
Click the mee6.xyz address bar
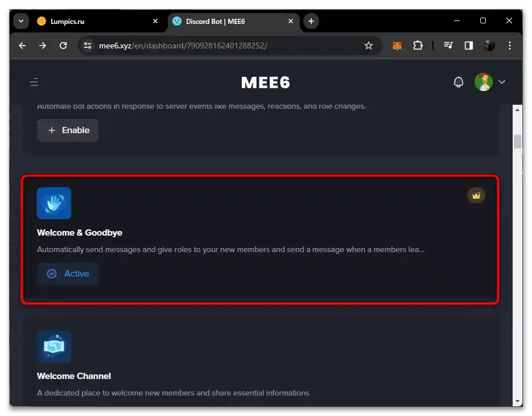point(222,46)
